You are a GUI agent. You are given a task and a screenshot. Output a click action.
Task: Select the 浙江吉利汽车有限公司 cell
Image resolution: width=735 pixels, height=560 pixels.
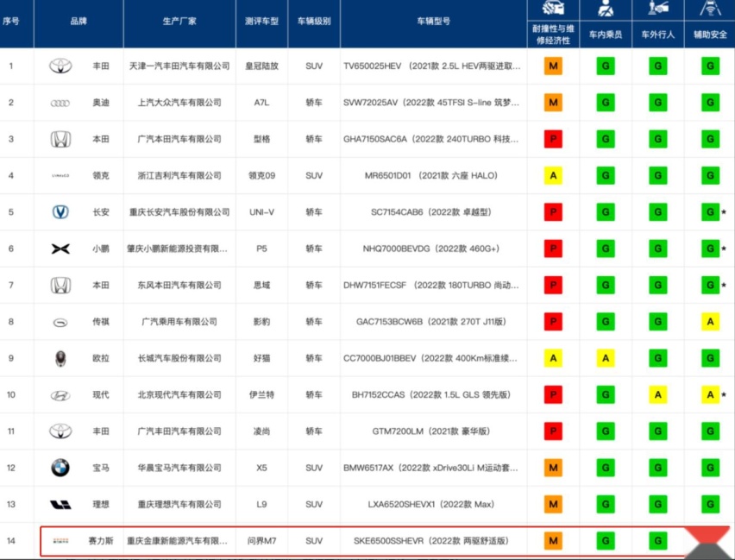click(179, 176)
